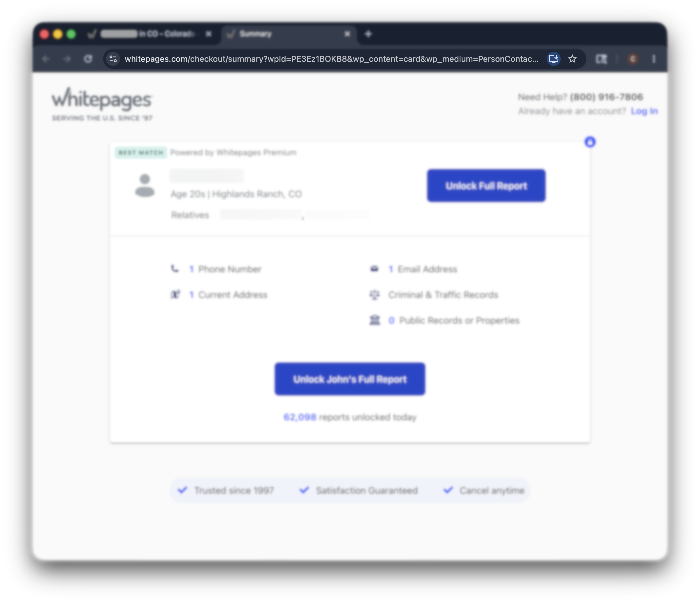View site information icon in address bar
Viewport: 700px width, 603px height.
tap(113, 59)
